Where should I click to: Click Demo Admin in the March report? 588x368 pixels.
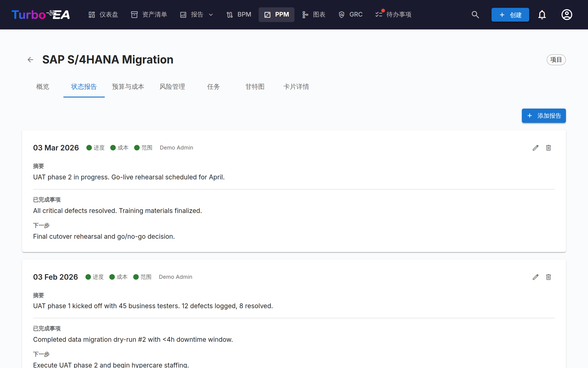point(176,148)
